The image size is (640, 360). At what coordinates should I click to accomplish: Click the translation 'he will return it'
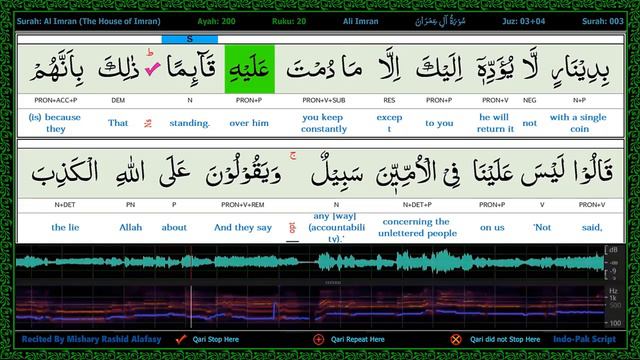pos(495,123)
